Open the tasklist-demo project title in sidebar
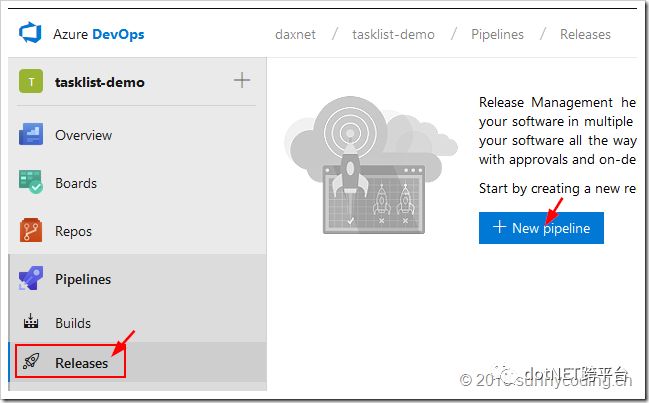The height and width of the screenshot is (403, 649). [100, 82]
